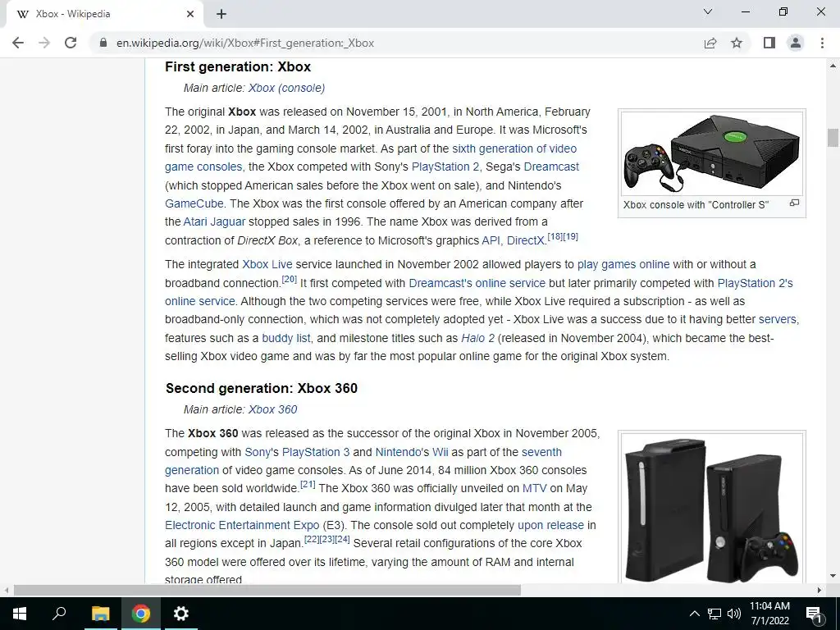The height and width of the screenshot is (630, 840).
Task: Open the Wii link
Action: [440, 452]
